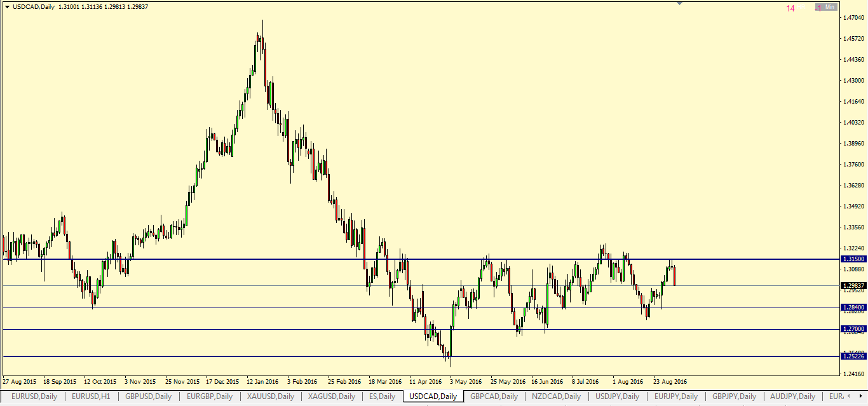Open the XAUUSD,Daily gold chart tab

[x=271, y=396]
